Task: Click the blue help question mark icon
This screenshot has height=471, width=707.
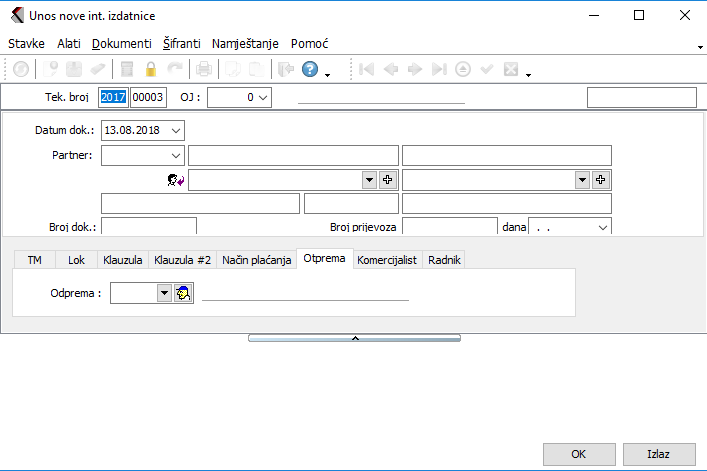Action: pyautogui.click(x=310, y=70)
